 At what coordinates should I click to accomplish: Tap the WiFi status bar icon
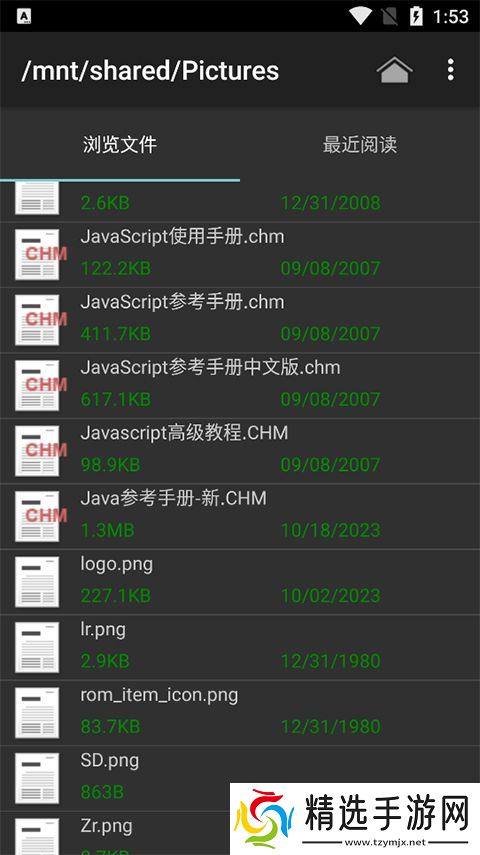[361, 16]
